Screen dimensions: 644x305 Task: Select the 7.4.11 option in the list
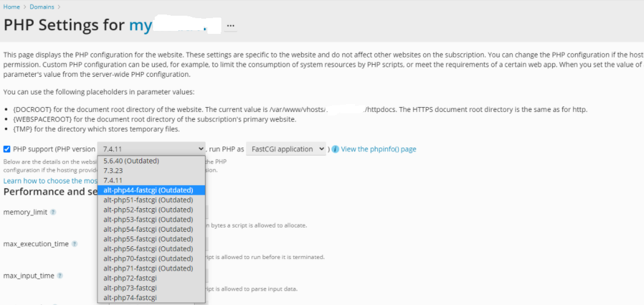pyautogui.click(x=151, y=180)
